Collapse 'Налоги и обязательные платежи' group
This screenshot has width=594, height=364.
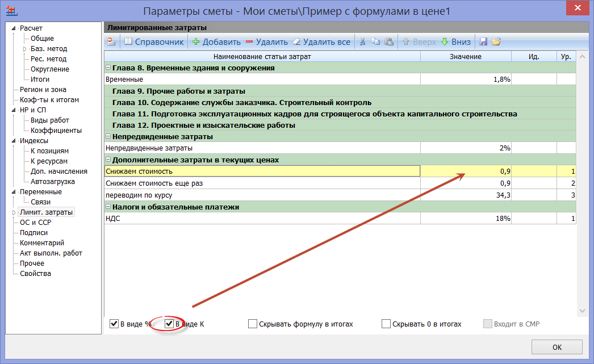point(108,207)
